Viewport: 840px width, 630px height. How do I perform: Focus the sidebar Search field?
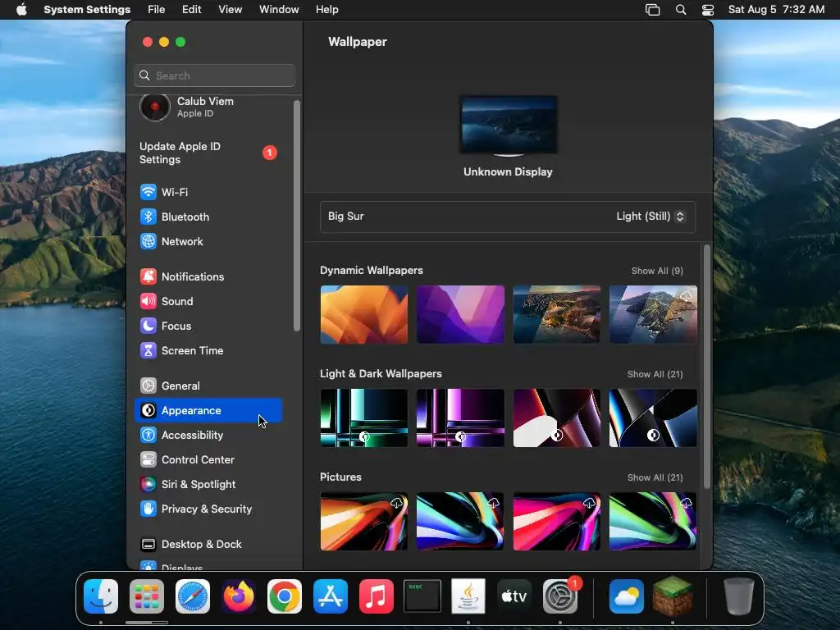pyautogui.click(x=214, y=75)
